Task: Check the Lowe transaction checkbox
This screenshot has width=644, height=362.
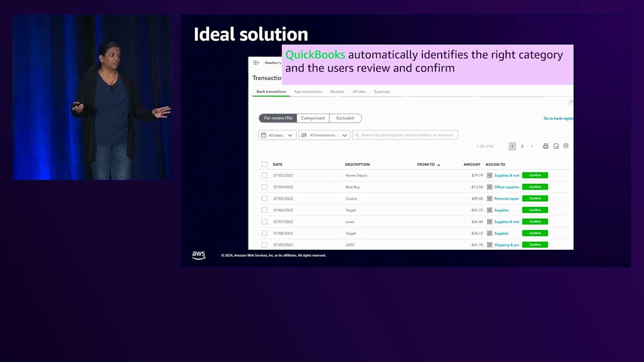Action: [264, 221]
